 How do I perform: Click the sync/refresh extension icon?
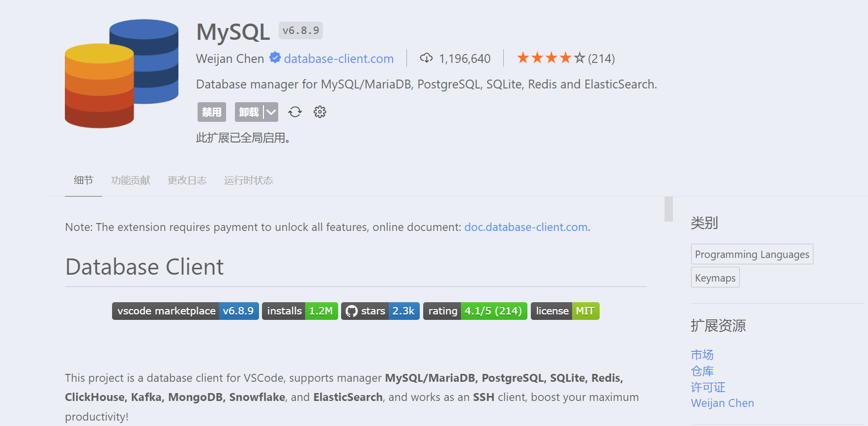click(295, 112)
